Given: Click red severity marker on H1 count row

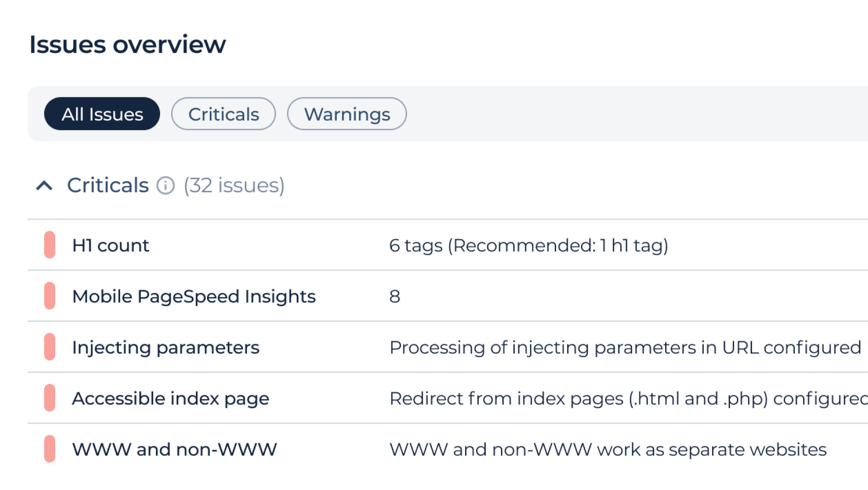Looking at the screenshot, I should tap(50, 245).
